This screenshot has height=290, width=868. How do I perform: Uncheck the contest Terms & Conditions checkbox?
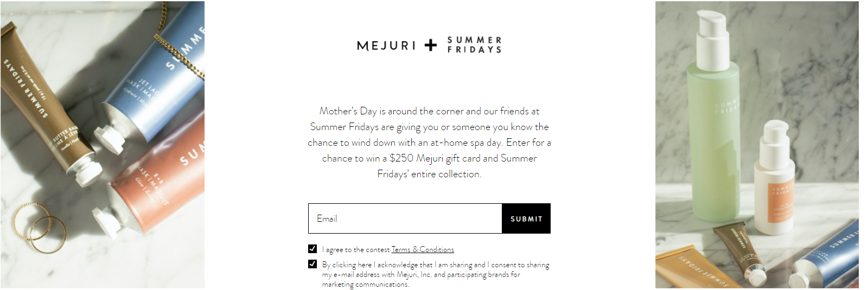(x=312, y=249)
